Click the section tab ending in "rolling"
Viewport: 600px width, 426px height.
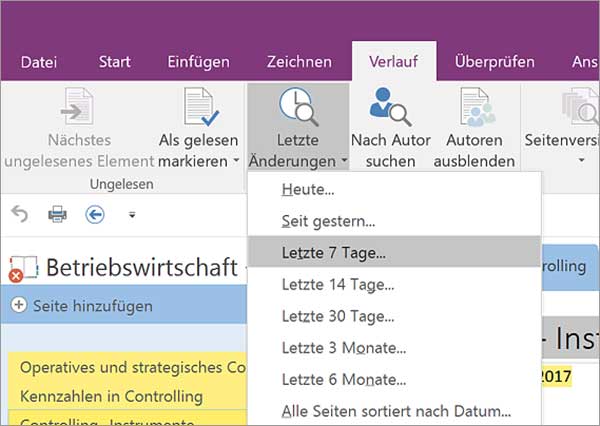click(x=569, y=267)
